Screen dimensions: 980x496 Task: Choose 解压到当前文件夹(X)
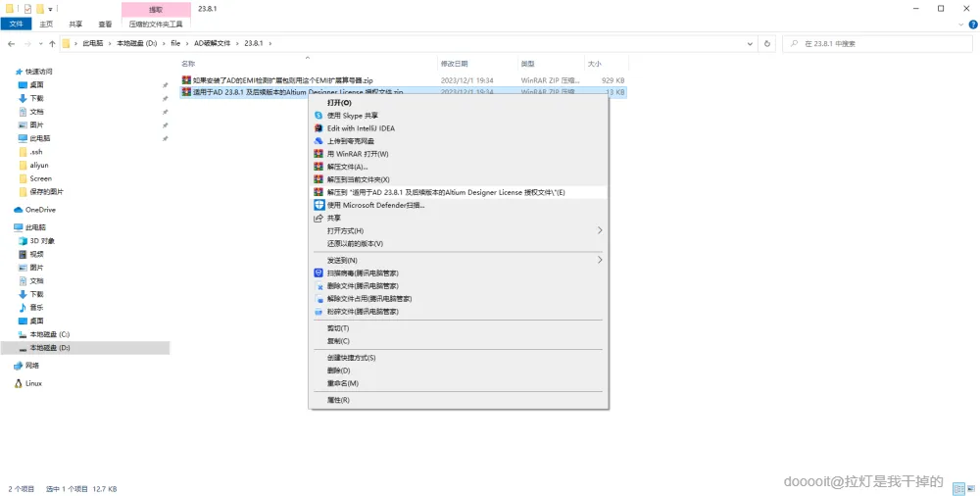(458, 179)
